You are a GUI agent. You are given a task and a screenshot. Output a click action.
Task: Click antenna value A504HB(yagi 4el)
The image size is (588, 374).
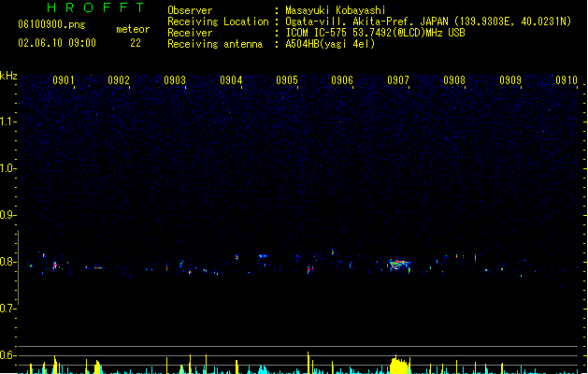coord(330,44)
